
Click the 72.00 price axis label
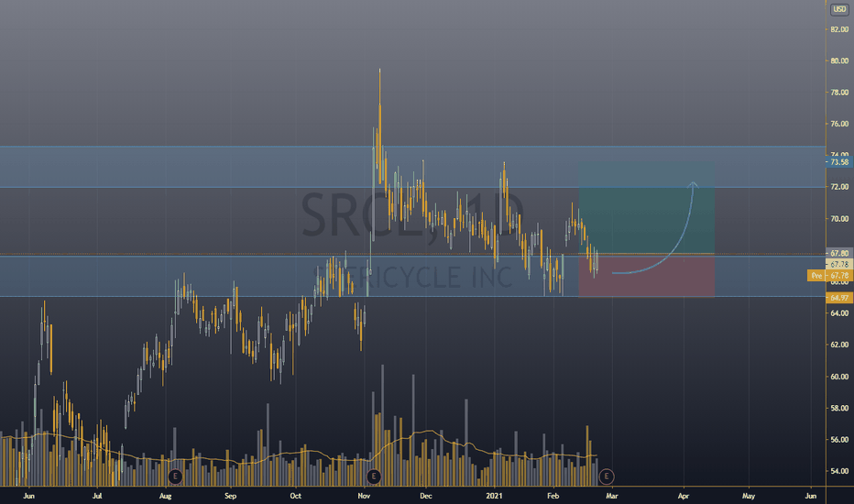[x=839, y=187]
